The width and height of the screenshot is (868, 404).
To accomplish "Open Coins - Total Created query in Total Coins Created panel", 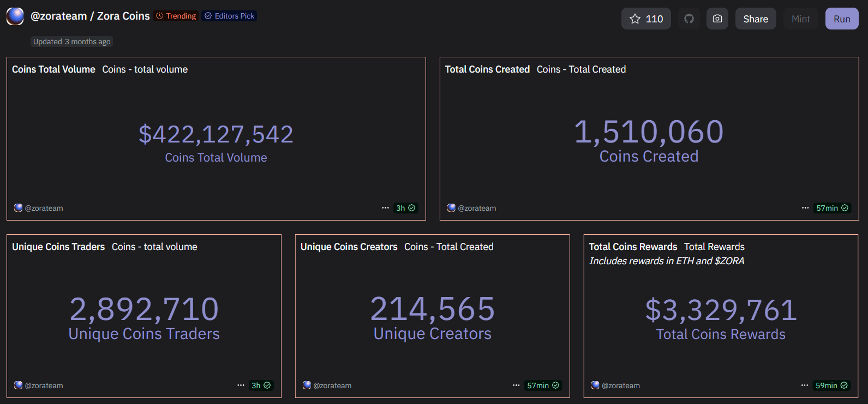I will (581, 69).
